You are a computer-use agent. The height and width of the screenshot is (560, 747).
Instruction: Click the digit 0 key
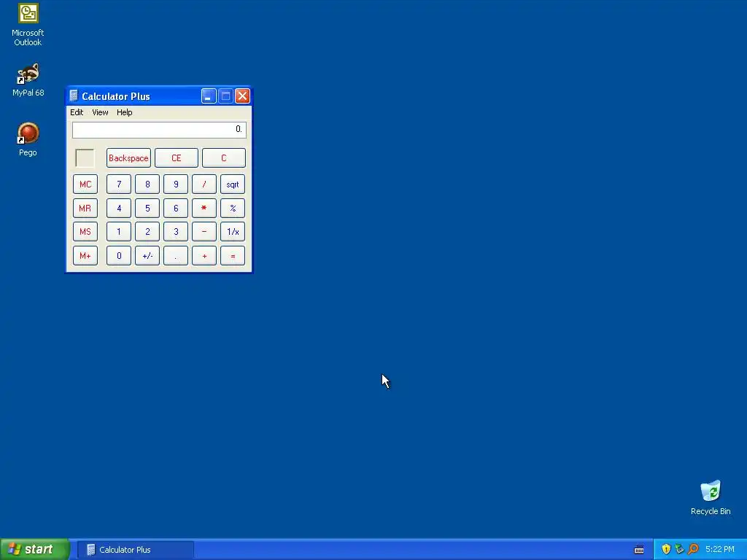tap(119, 256)
